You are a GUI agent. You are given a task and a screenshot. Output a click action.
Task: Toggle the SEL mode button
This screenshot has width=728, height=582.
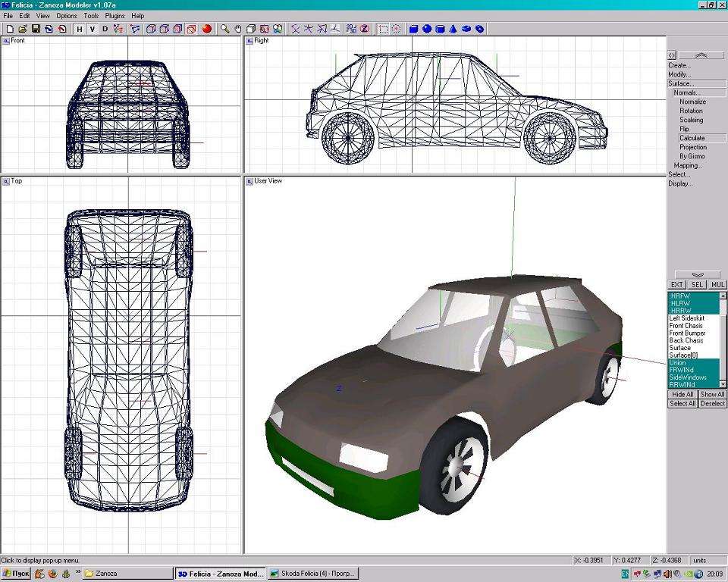697,285
